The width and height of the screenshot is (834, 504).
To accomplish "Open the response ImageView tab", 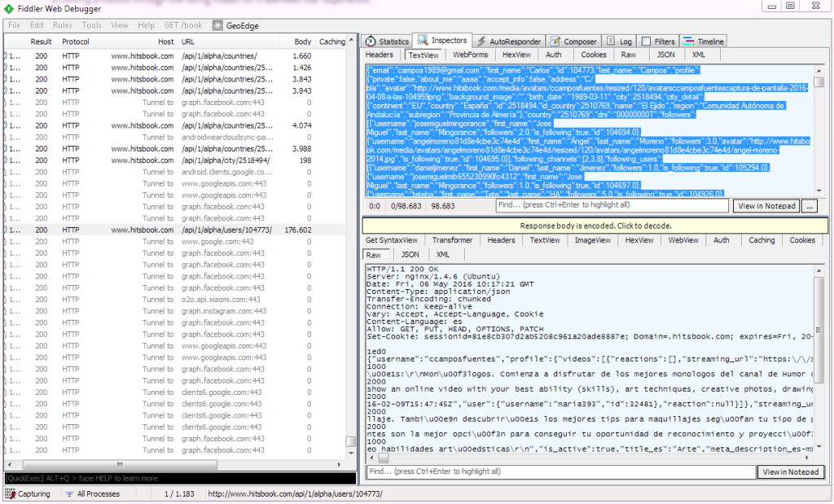I will 593,240.
